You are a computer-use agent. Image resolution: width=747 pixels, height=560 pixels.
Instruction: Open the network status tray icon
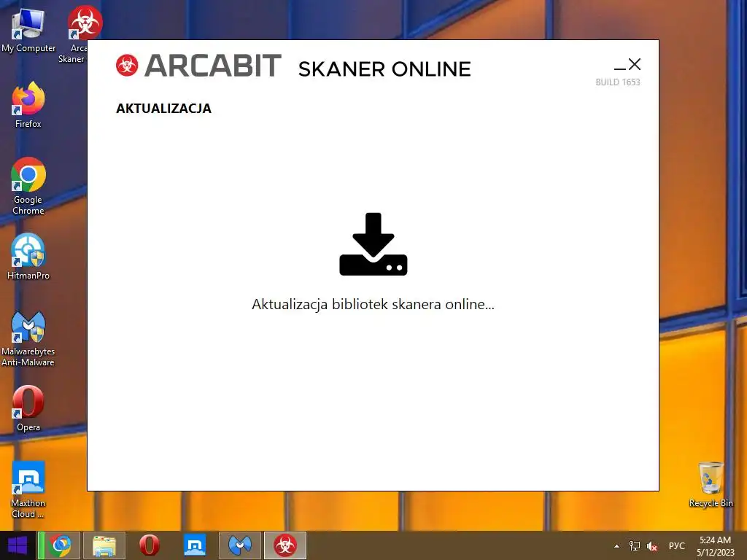point(635,545)
